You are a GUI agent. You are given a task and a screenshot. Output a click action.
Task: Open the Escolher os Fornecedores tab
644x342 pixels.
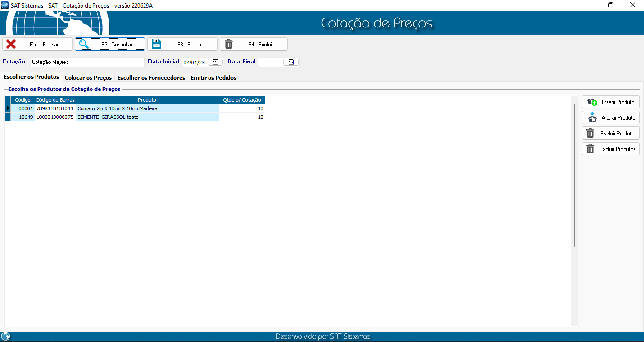[151, 78]
